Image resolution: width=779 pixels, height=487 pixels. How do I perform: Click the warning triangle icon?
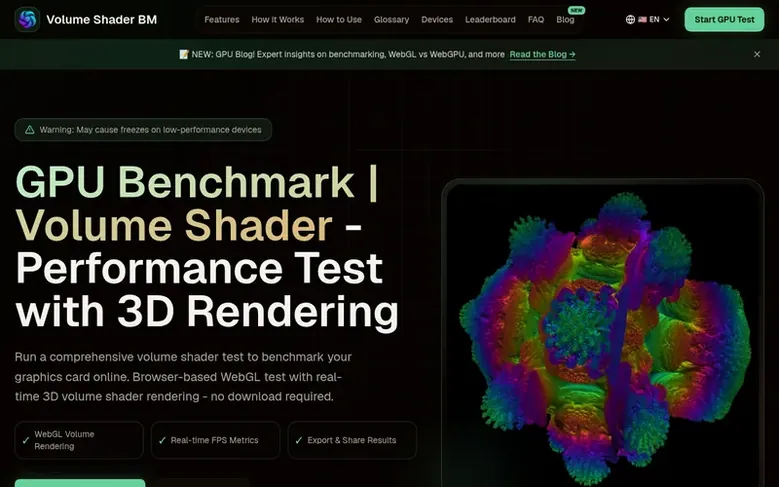click(30, 130)
